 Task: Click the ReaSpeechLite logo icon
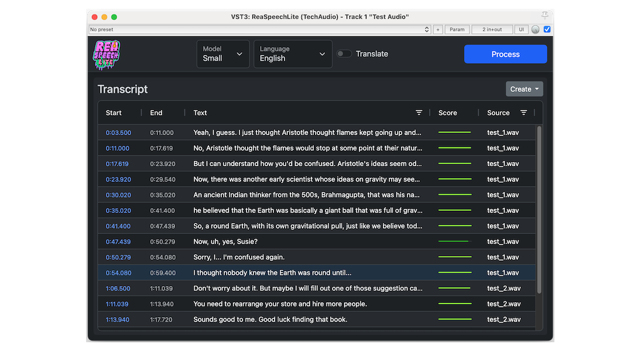(107, 54)
